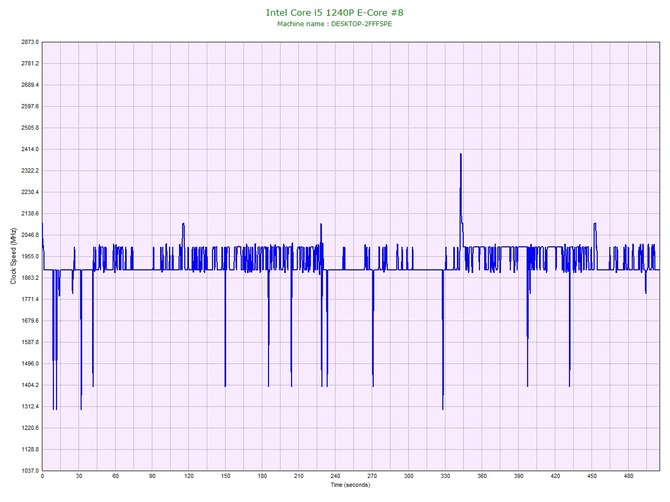Click the machine name text 'DESKTOP-2FFFSPE'
This screenshot has height=502, width=670.
click(361, 24)
